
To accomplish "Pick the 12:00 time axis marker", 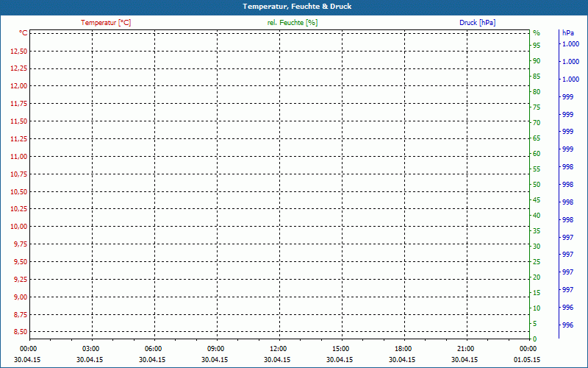I will 278,348.
